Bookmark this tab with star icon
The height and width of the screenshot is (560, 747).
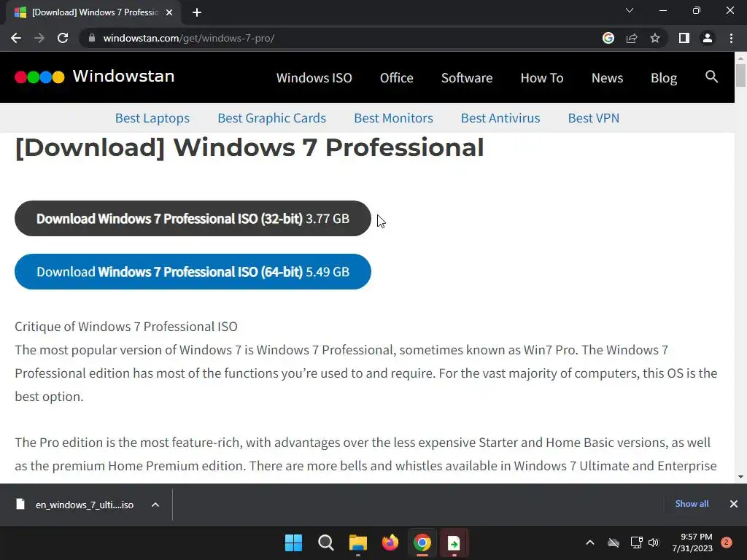tap(655, 38)
